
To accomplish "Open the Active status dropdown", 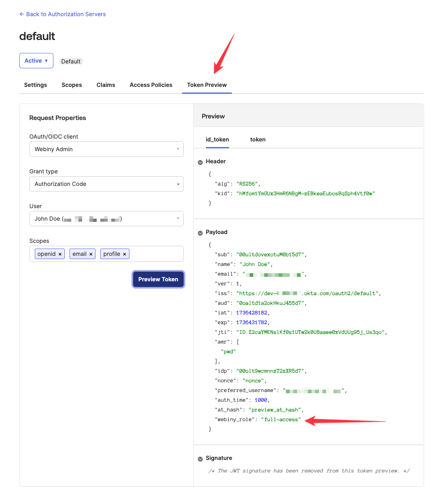I will pyautogui.click(x=36, y=61).
